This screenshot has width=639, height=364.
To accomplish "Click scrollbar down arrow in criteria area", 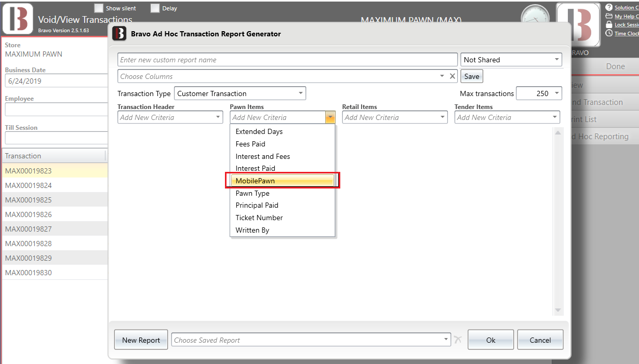I will point(558,310).
